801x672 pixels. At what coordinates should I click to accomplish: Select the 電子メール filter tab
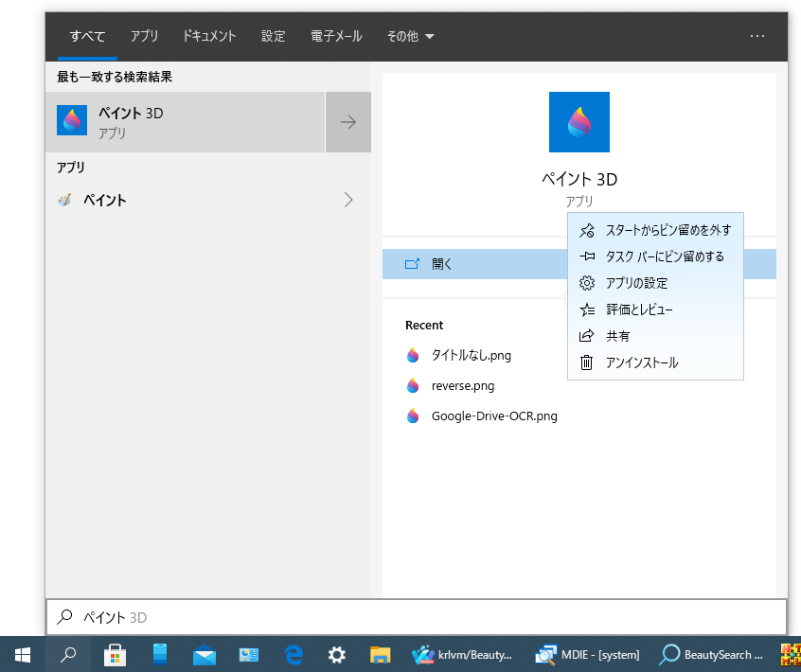click(x=336, y=36)
